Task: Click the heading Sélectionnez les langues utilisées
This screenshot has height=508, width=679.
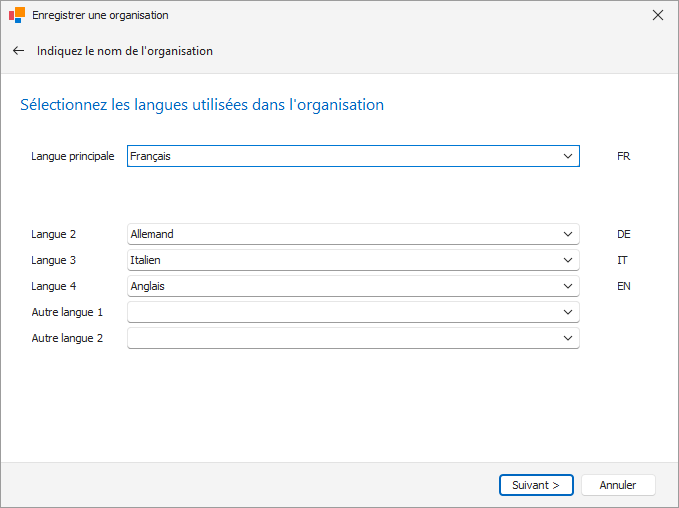Action: [x=202, y=105]
